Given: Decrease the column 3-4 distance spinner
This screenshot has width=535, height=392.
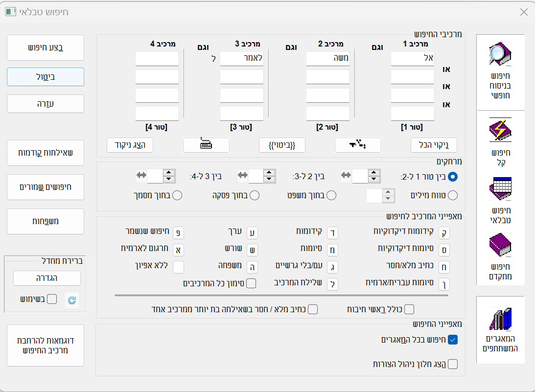Looking at the screenshot, I should pyautogui.click(x=169, y=179).
